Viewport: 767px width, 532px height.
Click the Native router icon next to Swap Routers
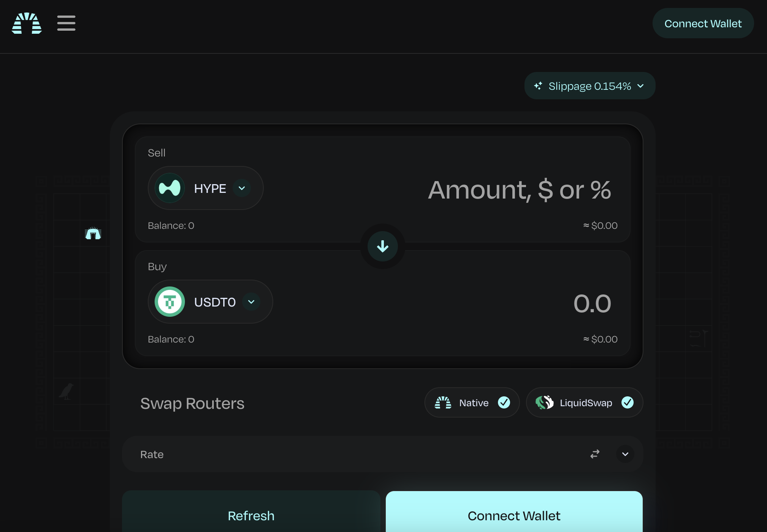(x=443, y=402)
